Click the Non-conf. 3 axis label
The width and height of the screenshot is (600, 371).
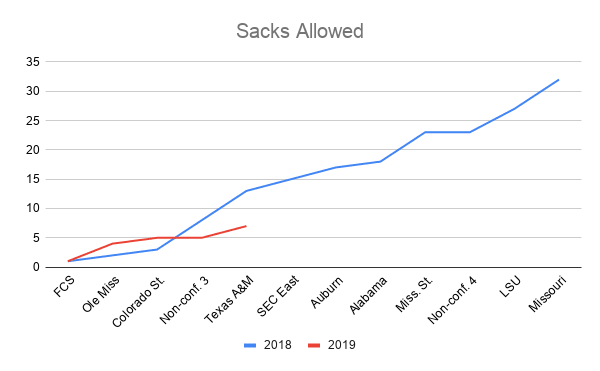point(184,300)
